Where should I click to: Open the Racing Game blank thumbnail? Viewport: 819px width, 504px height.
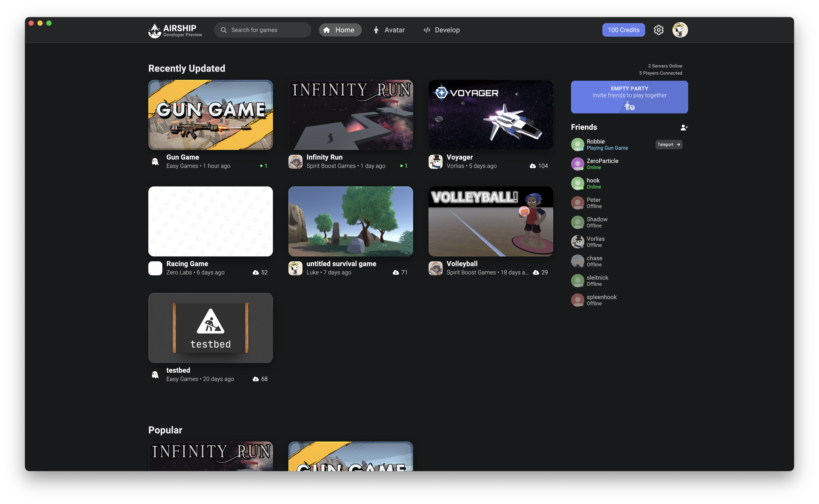coord(210,221)
